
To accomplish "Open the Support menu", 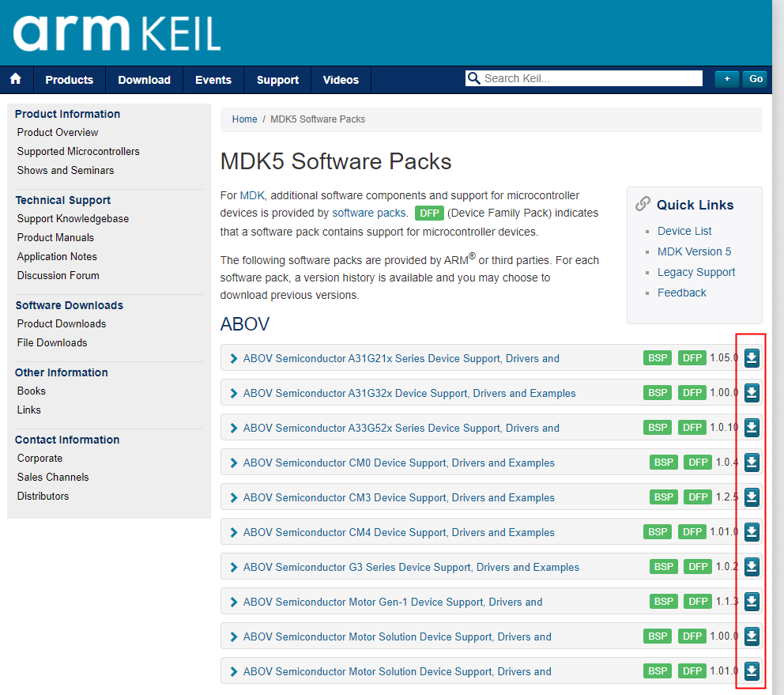I will 277,79.
